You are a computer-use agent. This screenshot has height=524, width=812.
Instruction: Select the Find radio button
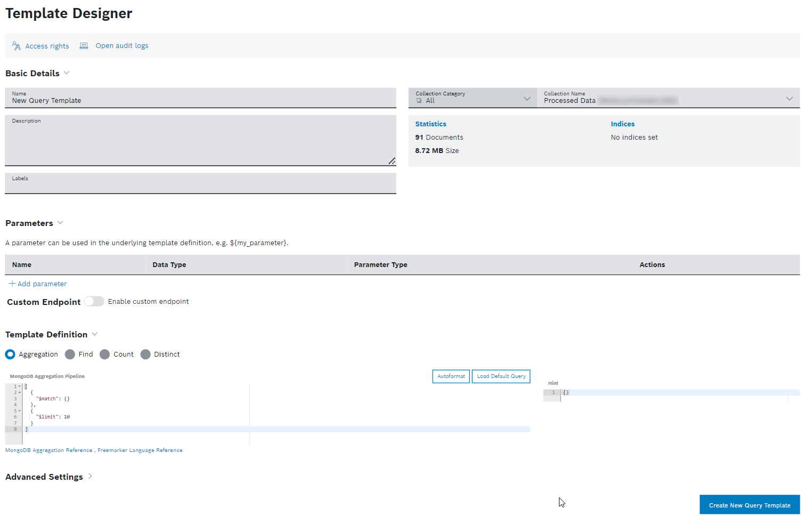(70, 354)
